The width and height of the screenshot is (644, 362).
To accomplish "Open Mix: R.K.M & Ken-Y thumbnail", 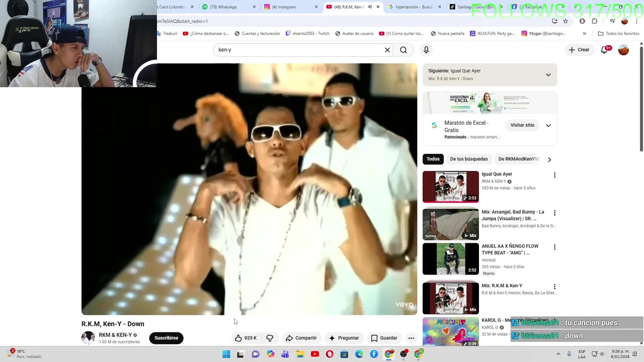I will click(451, 298).
